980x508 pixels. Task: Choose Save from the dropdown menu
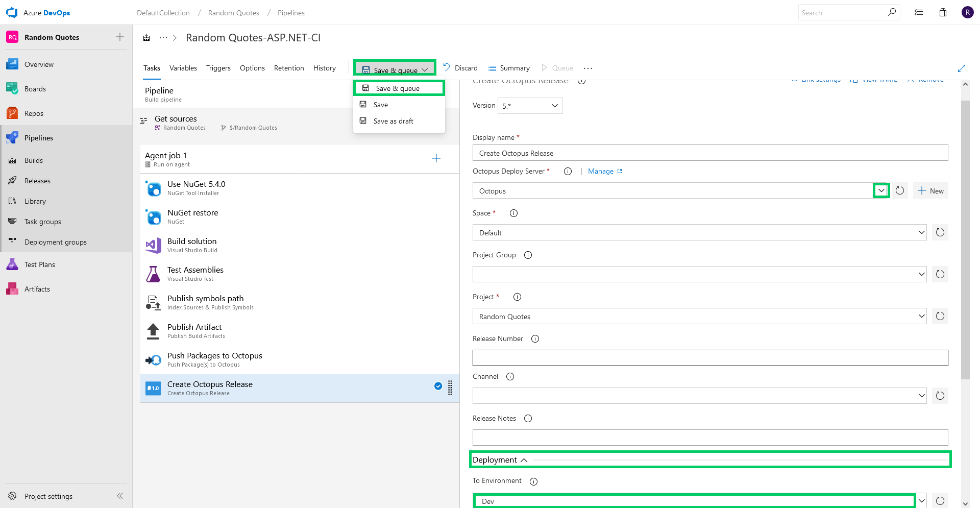[399, 105]
